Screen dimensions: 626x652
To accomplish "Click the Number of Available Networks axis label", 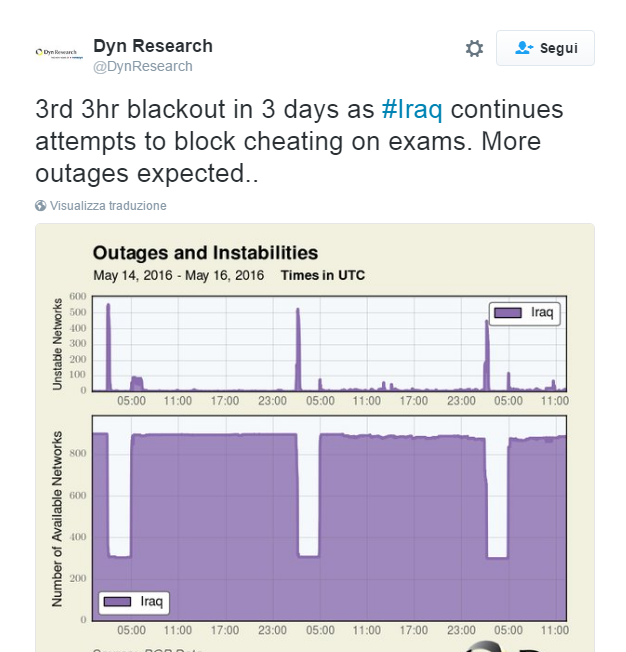I will pos(56,518).
